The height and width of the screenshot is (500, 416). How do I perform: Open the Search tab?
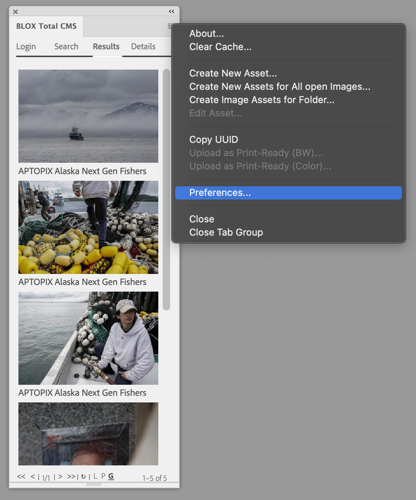(66, 46)
